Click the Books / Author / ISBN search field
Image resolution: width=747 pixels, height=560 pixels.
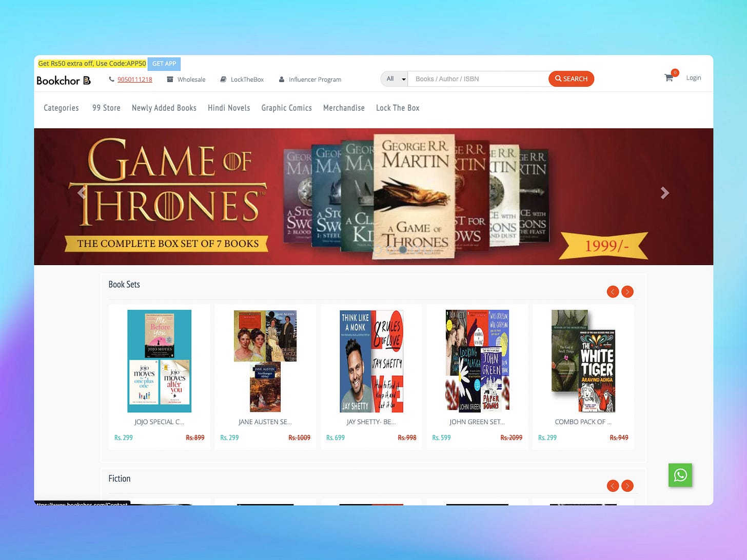[x=478, y=79]
